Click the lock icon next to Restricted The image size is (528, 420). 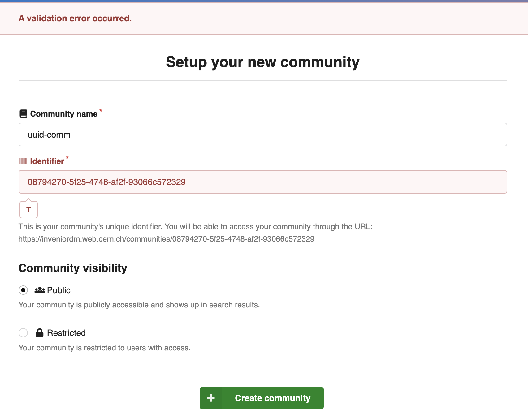(x=40, y=332)
